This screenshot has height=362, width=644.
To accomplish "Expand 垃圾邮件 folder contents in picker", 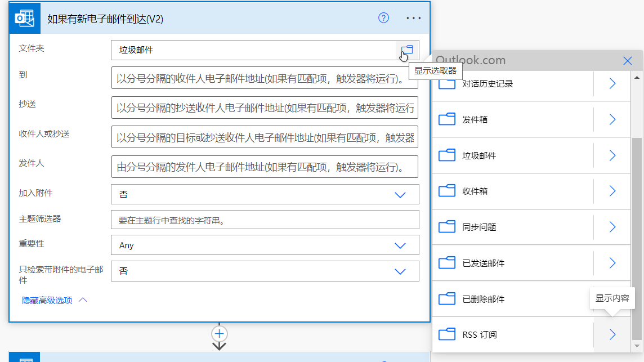I will (612, 155).
